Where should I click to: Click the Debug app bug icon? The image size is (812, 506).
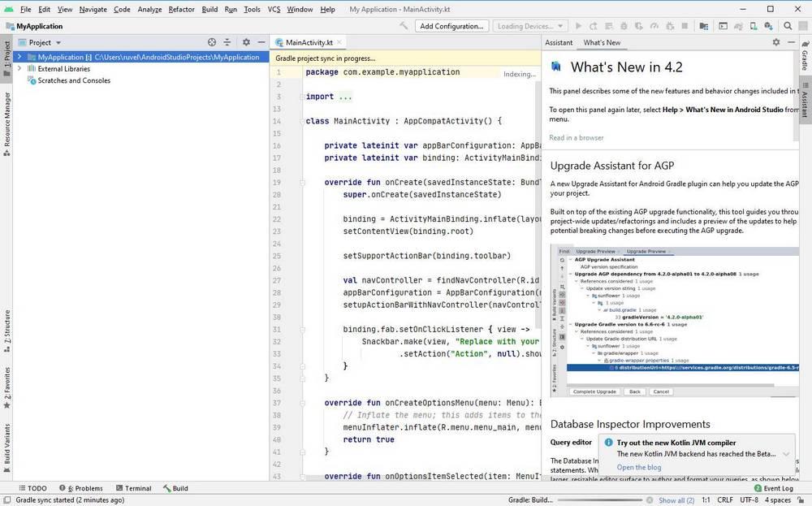(x=624, y=26)
